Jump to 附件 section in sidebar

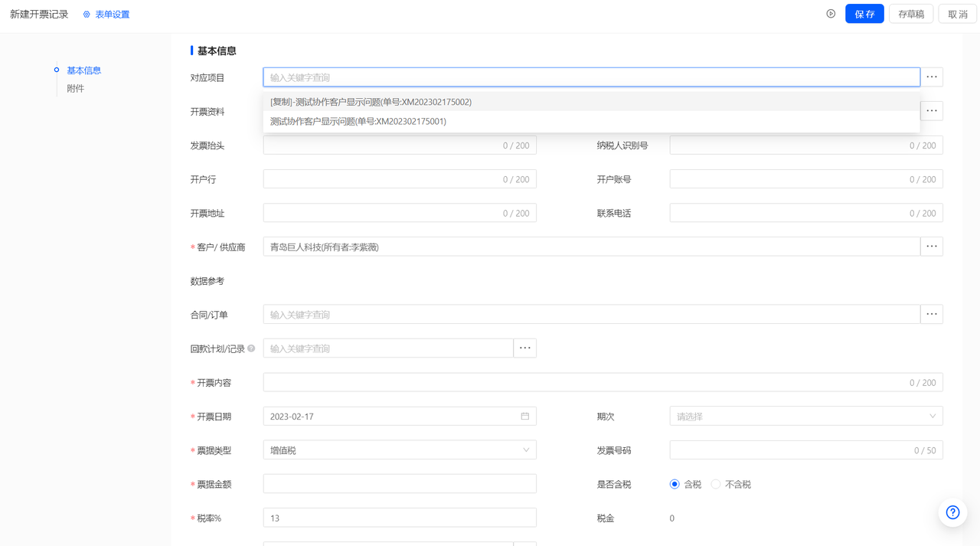coord(75,89)
